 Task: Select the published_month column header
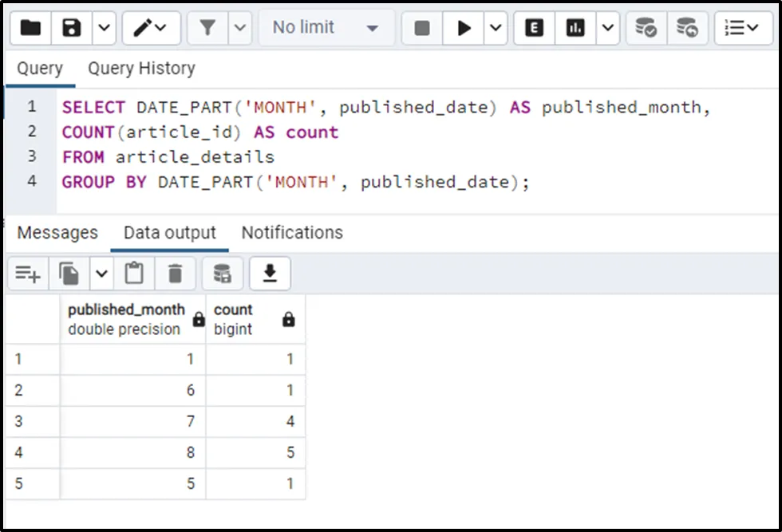pyautogui.click(x=126, y=319)
